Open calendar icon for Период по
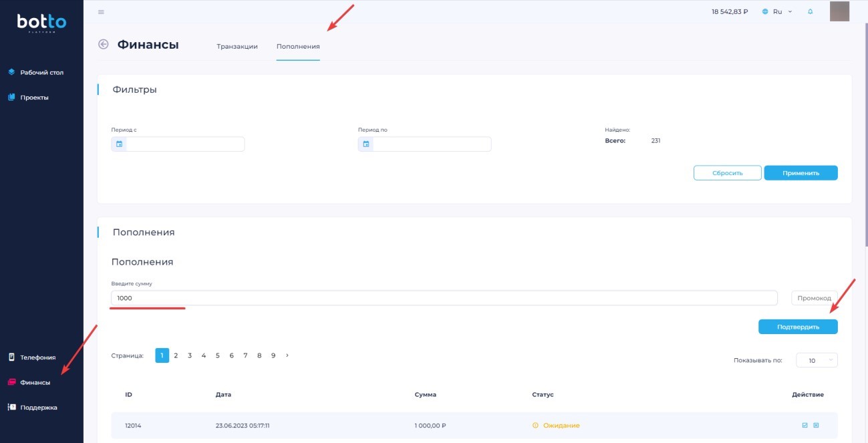 366,144
